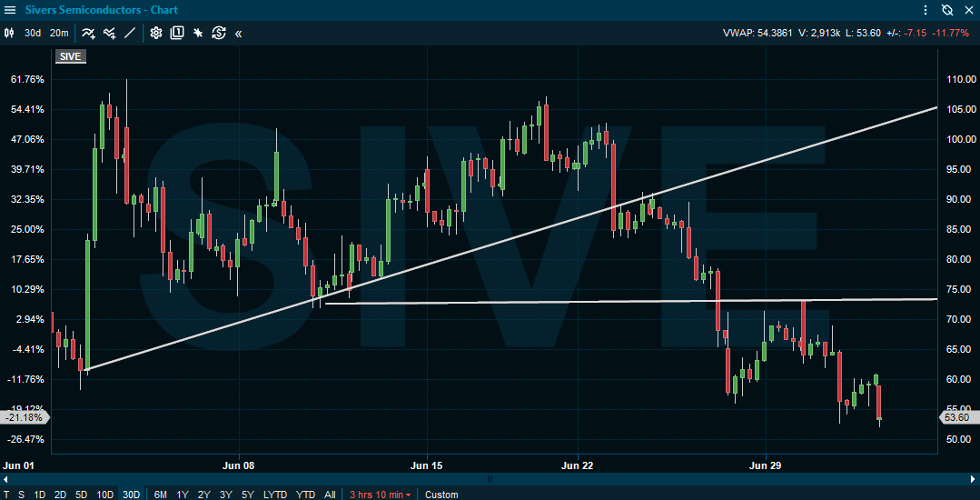Open the three-dot options menu
980x500 pixels.
926,10
